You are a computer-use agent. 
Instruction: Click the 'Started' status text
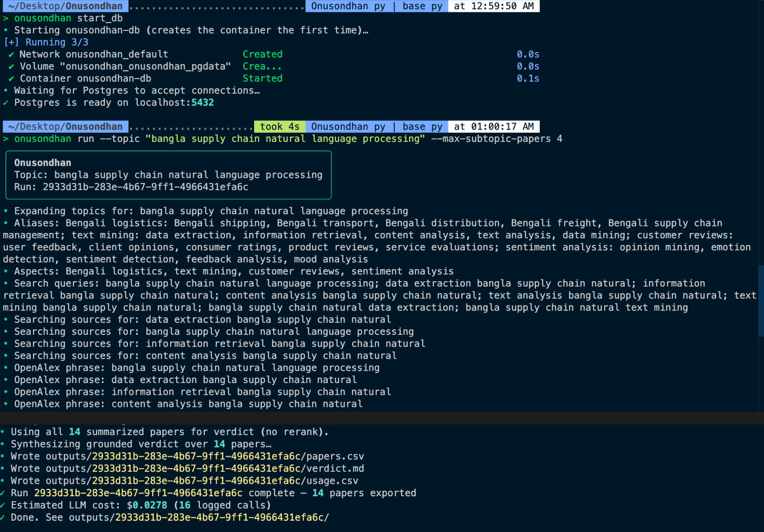[262, 78]
